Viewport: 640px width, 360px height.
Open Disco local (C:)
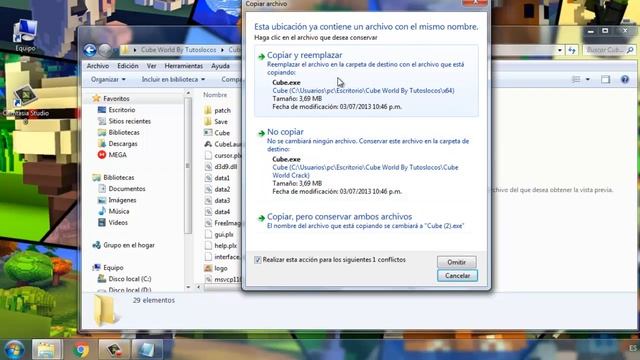tap(129, 279)
